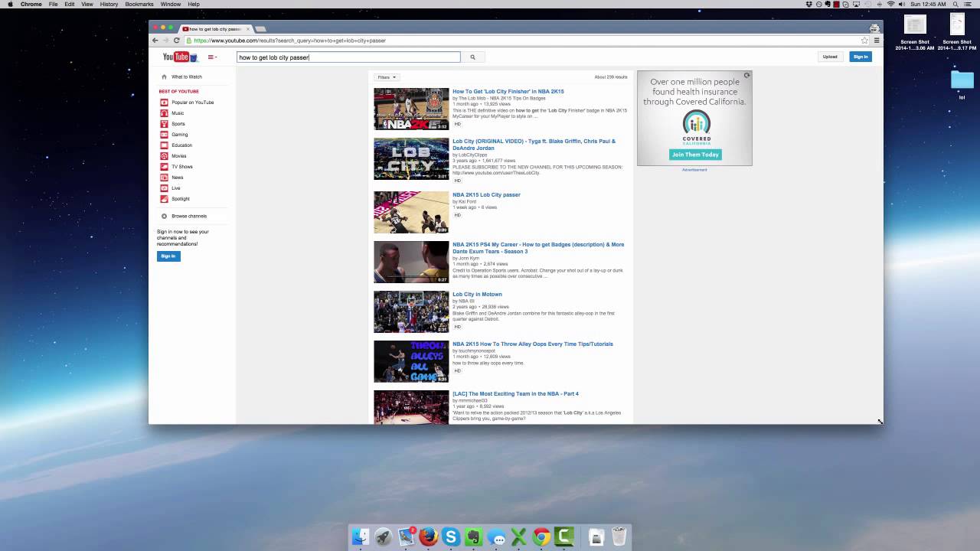Open 'Lob City (ORIGINAL VIDEO)' video title
The image size is (980, 551).
tap(534, 145)
